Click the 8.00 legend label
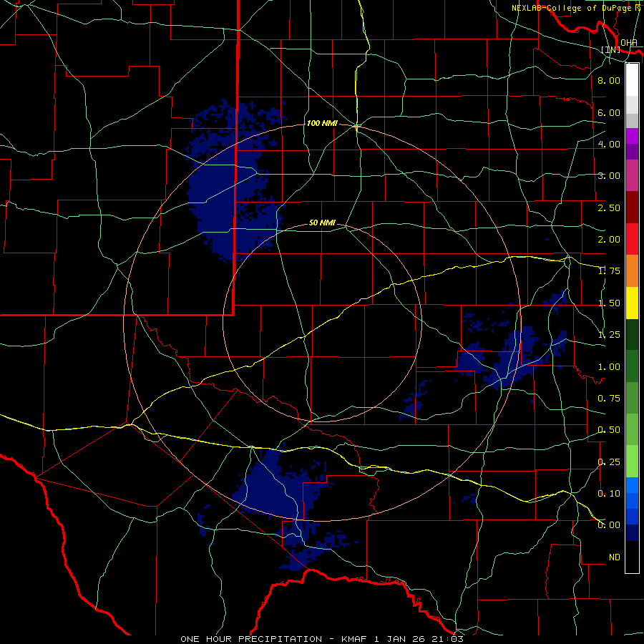 [608, 80]
